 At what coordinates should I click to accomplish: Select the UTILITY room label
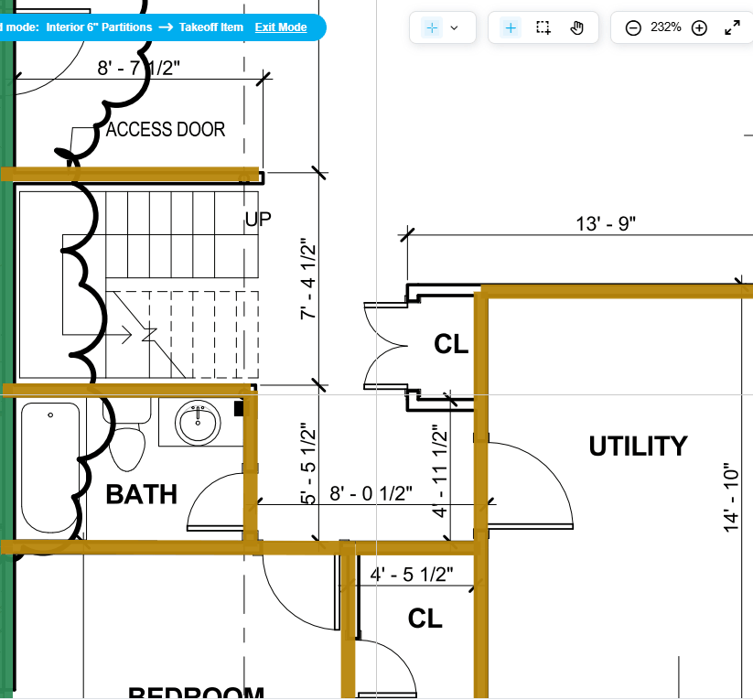coord(638,447)
